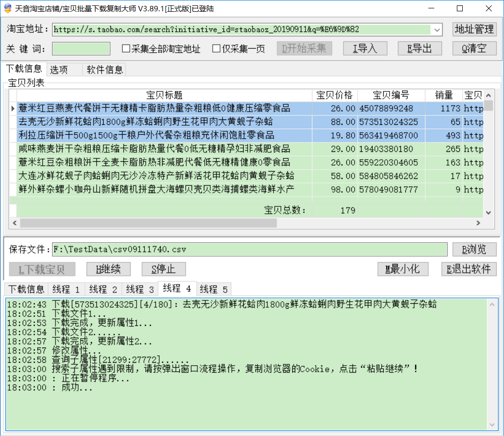The image size is (504, 436).
Task: Select the 线程 1 log tab
Action: pos(66,289)
